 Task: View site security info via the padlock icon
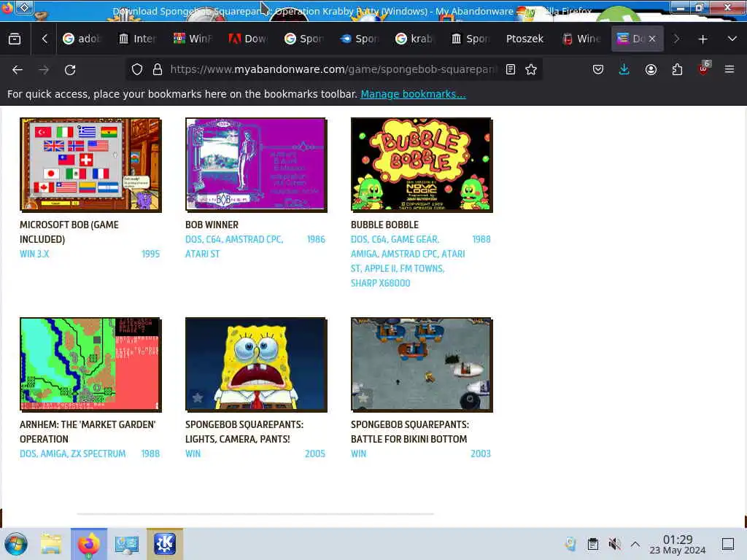pyautogui.click(x=158, y=69)
